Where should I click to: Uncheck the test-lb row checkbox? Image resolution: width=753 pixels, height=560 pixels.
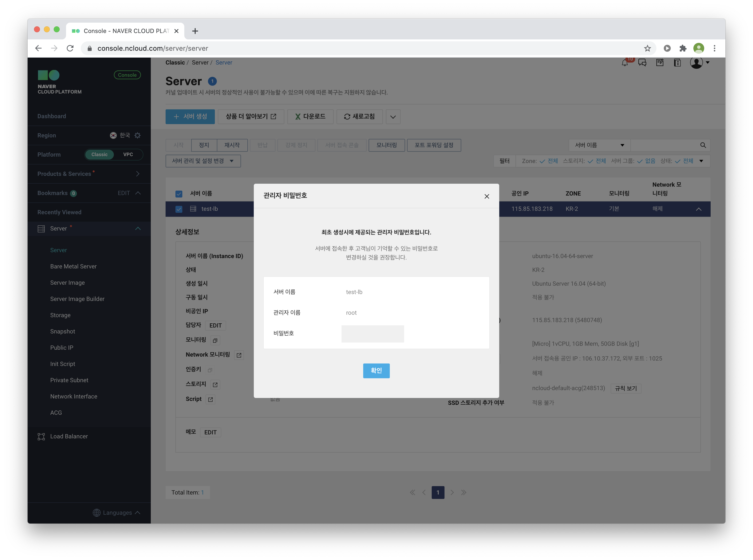click(179, 209)
